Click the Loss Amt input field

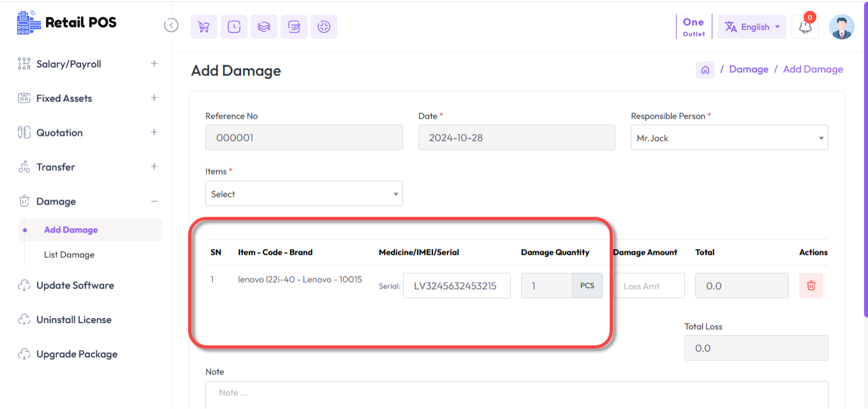coord(649,286)
